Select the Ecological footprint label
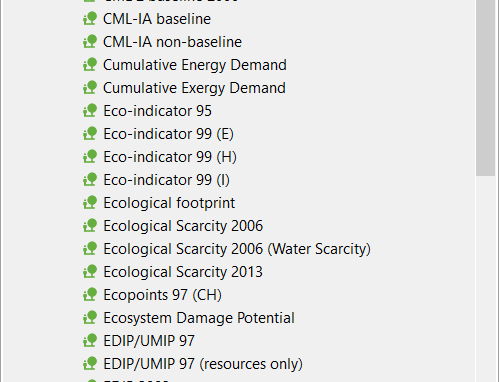499x382 pixels. point(169,203)
